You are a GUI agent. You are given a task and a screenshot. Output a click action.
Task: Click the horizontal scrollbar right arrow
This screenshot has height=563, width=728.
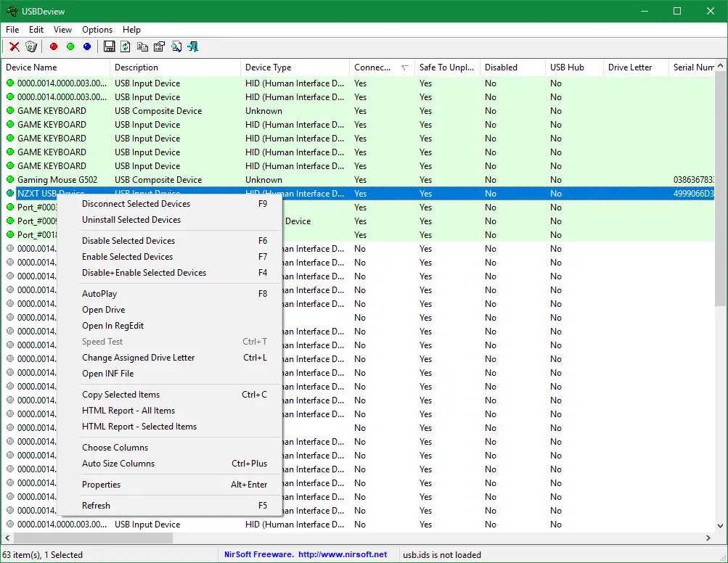point(708,538)
